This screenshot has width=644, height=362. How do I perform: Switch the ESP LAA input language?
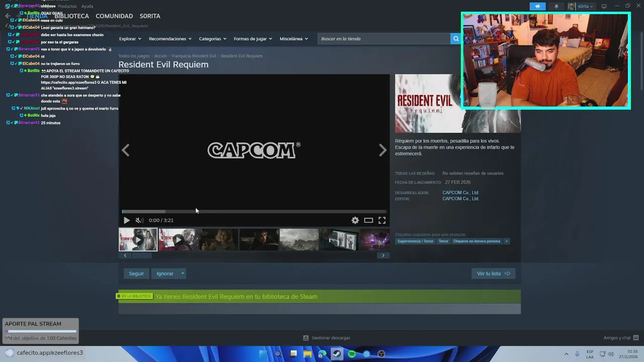[590, 354]
